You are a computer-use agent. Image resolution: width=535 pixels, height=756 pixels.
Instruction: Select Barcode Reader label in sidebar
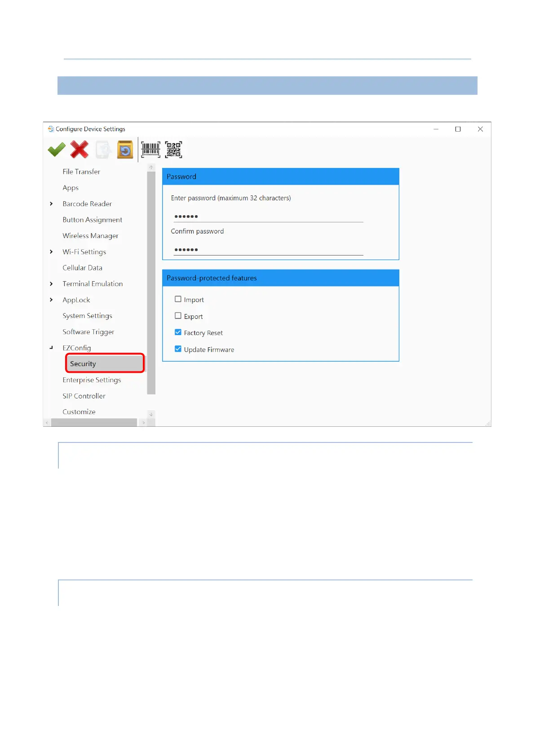(x=87, y=204)
